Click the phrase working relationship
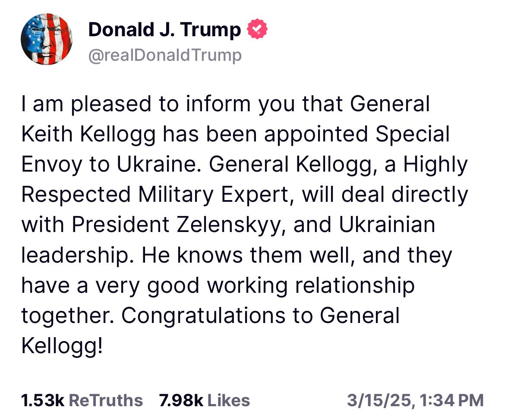 pos(311,286)
